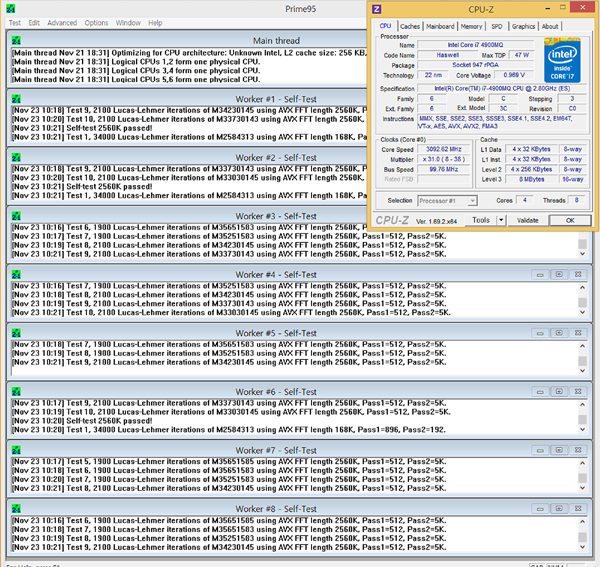Switch to the About tab in CPU-Z
Viewport: 600px width, 567px height.
click(x=550, y=26)
